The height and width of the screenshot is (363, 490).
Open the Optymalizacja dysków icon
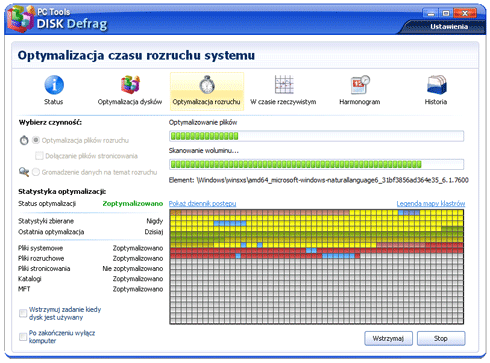coord(130,84)
